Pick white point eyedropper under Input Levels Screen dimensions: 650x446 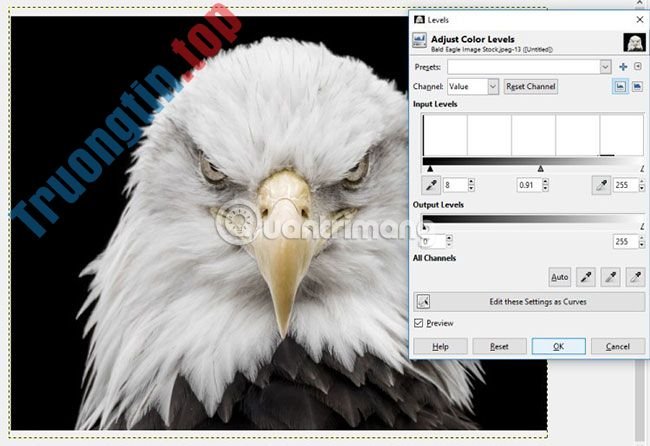point(601,185)
